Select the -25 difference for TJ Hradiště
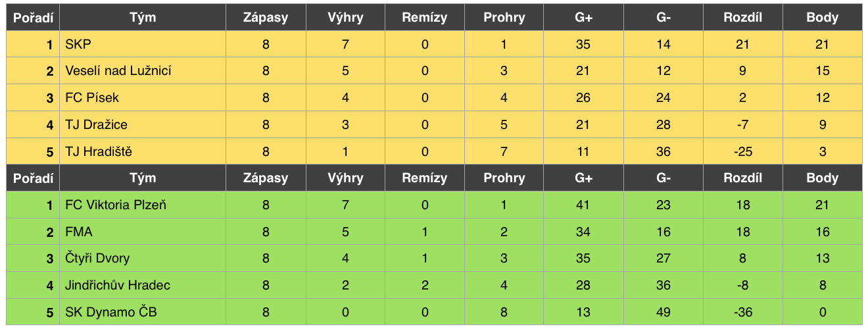The height and width of the screenshot is (329, 868). (x=743, y=151)
